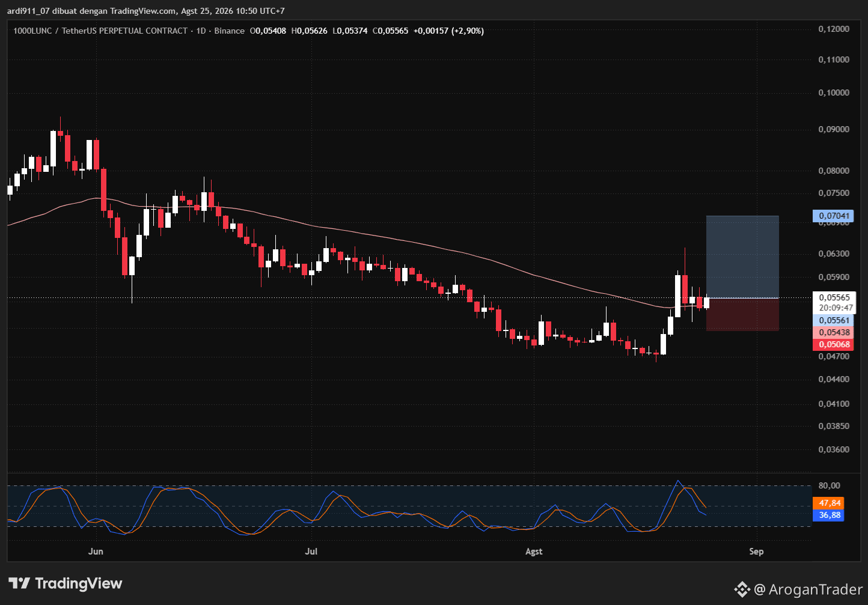Screen dimensions: 868x605
Task: Click the +0,00157 (+2,90%) change value
Action: pyautogui.click(x=449, y=31)
